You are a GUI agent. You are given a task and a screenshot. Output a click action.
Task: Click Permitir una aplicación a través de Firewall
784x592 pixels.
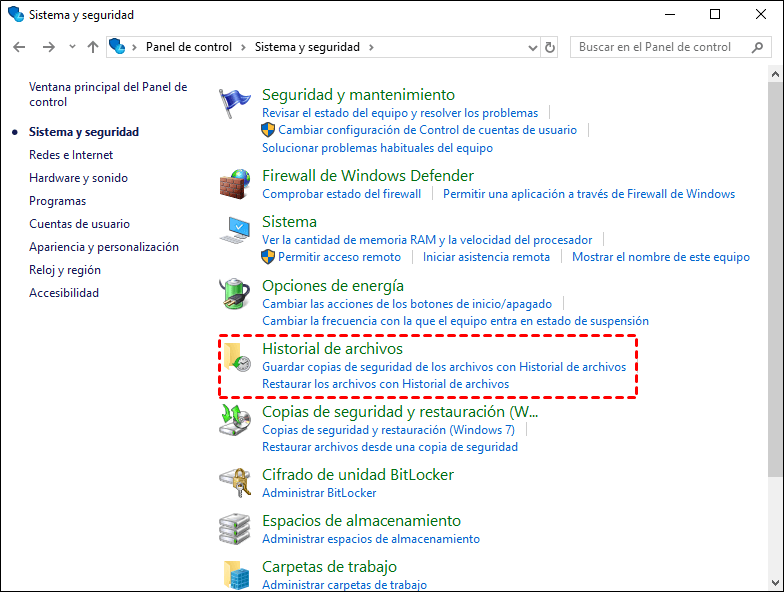(589, 194)
